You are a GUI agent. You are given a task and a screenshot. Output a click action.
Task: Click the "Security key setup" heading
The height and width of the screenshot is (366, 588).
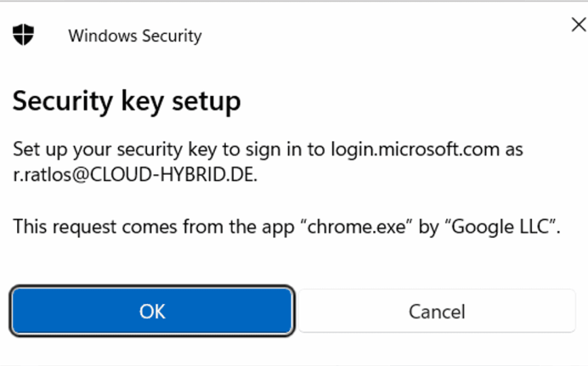coord(127,101)
